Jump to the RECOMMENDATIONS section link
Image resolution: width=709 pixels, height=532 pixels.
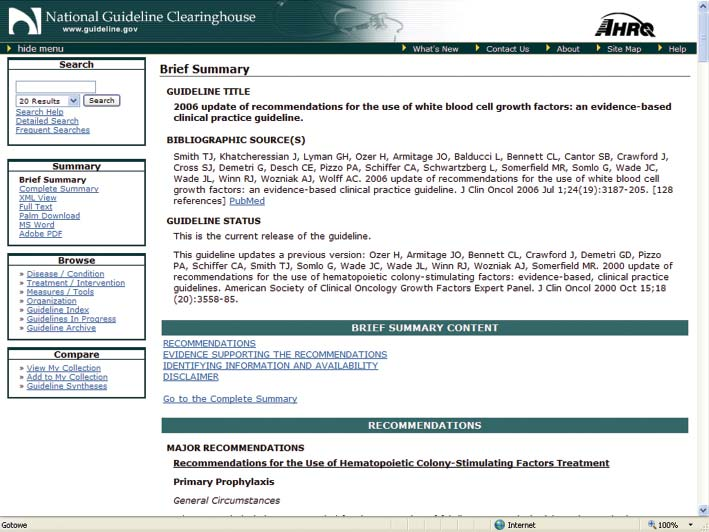pos(209,343)
